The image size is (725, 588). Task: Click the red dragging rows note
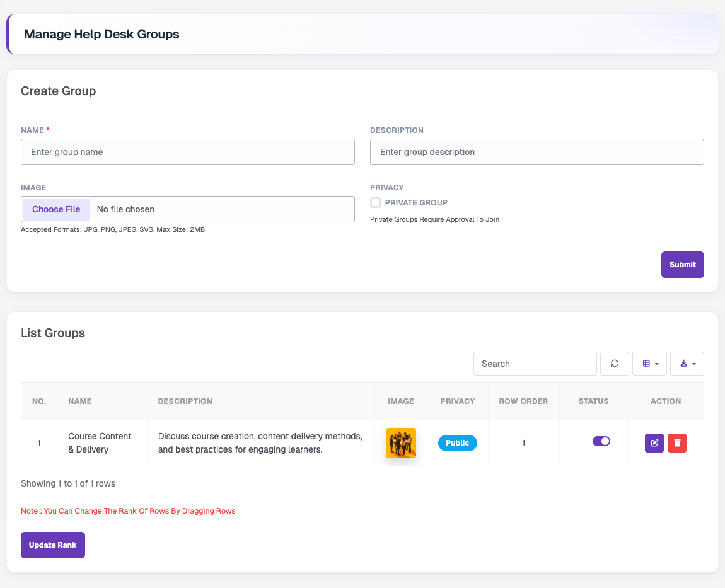[x=128, y=511]
